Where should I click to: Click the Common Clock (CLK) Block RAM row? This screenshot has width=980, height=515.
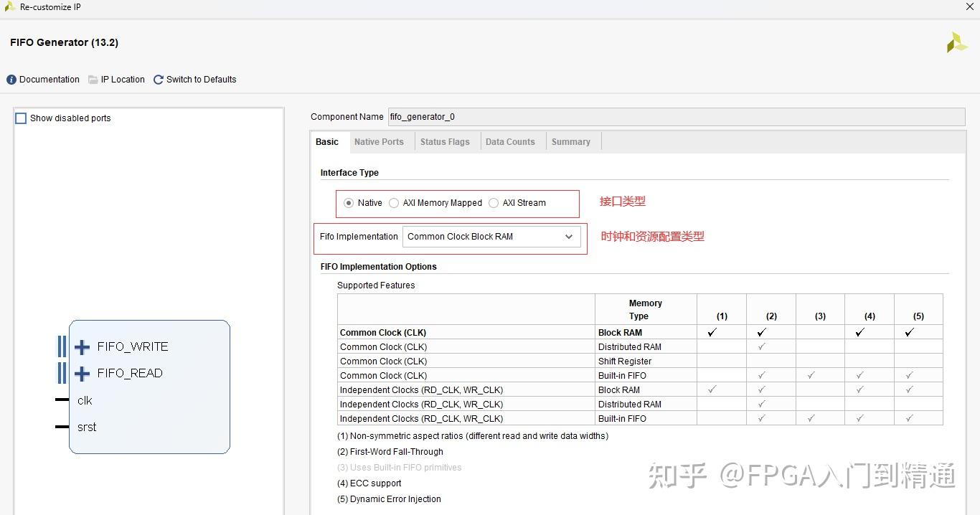pos(640,333)
